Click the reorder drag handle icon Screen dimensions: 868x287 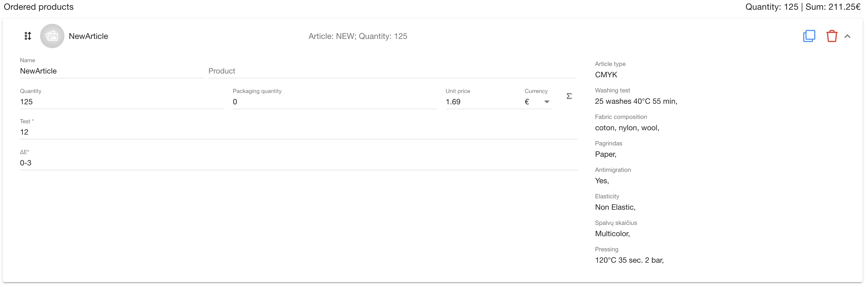pos(28,36)
